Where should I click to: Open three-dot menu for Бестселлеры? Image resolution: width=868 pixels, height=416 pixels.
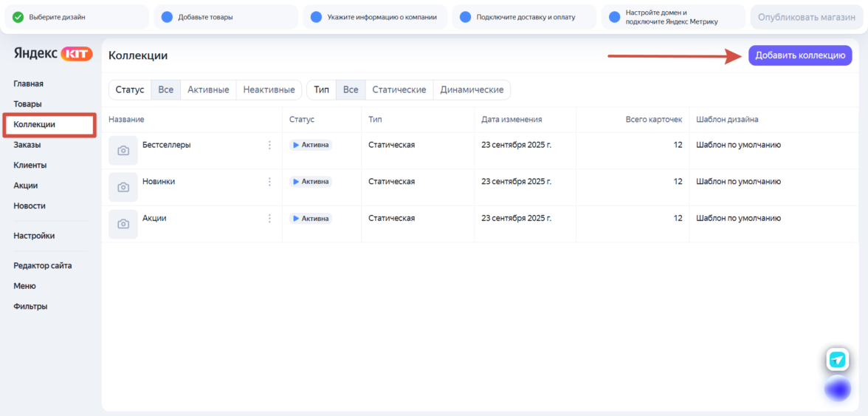pyautogui.click(x=269, y=145)
